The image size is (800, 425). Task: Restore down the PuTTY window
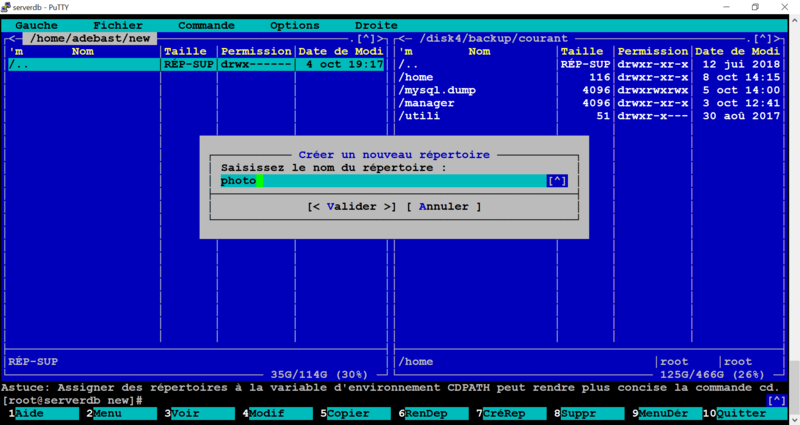pyautogui.click(x=755, y=7)
